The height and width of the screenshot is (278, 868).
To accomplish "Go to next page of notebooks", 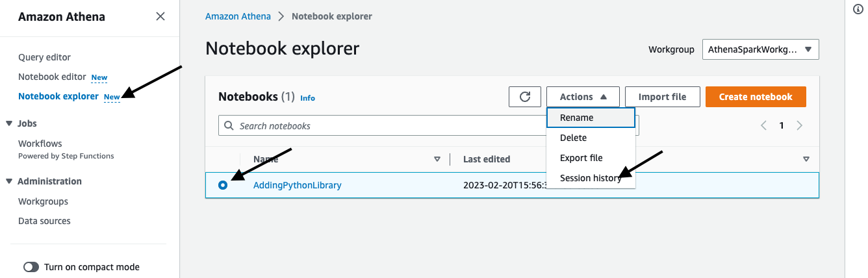I will coord(800,125).
